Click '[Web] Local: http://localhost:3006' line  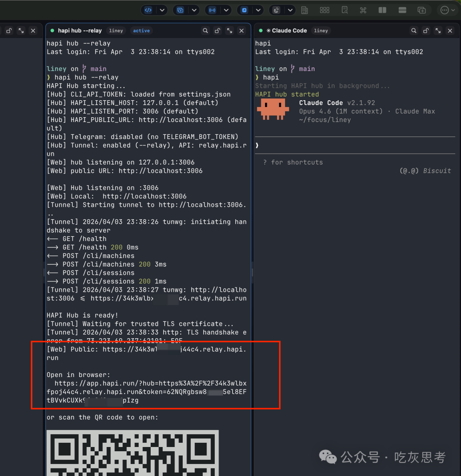pyautogui.click(x=117, y=196)
